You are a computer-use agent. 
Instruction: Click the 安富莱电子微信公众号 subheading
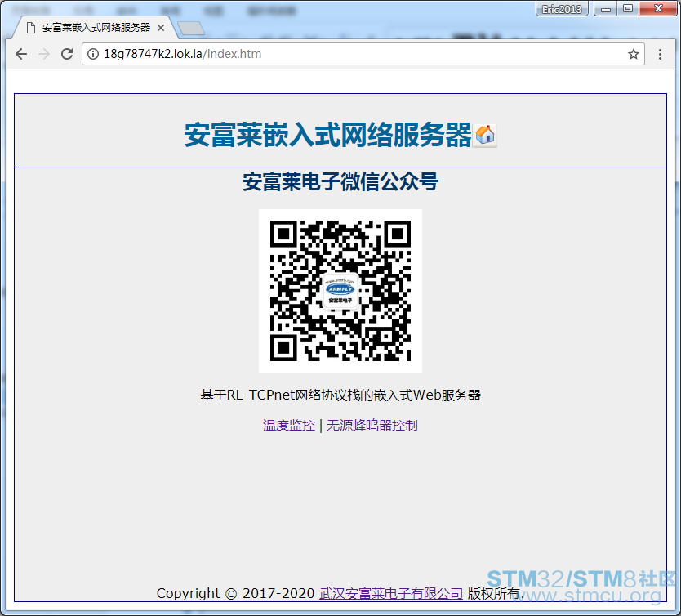coord(340,181)
